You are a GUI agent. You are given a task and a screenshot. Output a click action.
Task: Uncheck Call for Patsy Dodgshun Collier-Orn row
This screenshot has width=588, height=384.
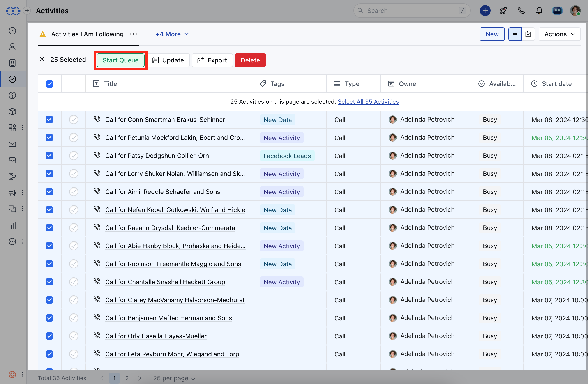click(x=49, y=156)
